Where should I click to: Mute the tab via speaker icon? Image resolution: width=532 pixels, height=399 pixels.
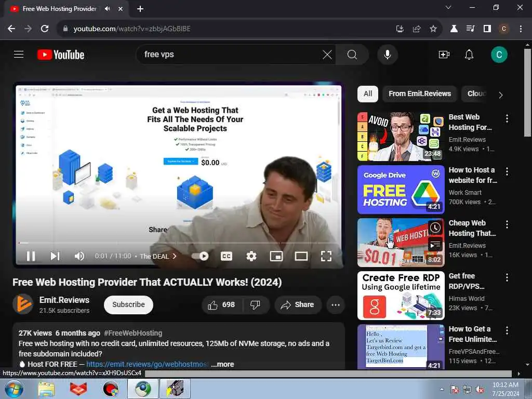point(107,9)
